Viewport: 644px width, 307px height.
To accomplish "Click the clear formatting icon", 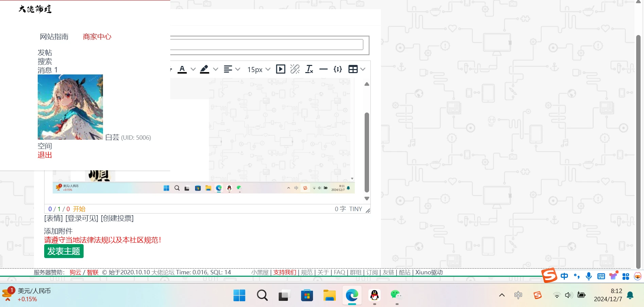I will [309, 69].
